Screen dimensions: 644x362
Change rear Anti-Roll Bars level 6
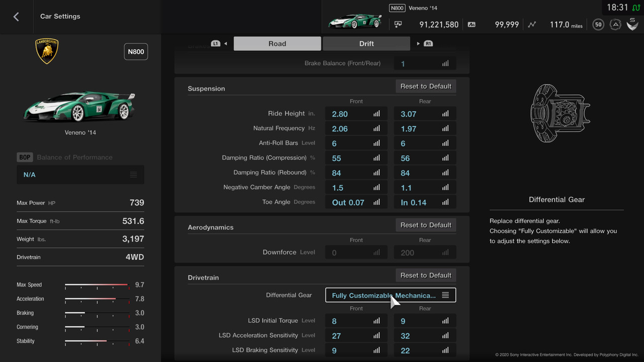pyautogui.click(x=425, y=143)
